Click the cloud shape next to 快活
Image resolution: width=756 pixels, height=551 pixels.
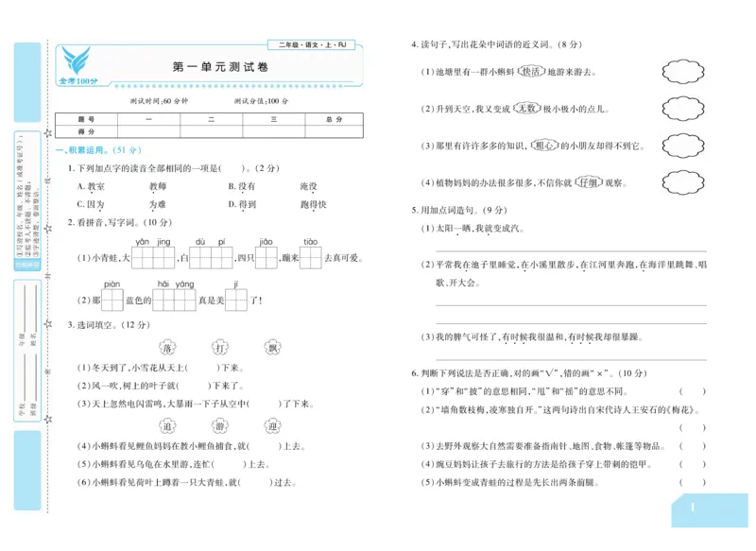(683, 72)
